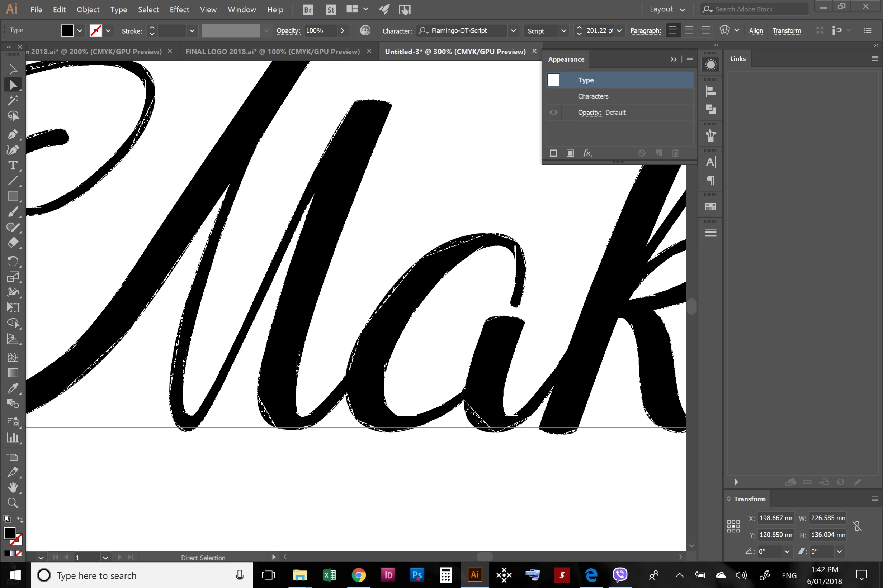Image resolution: width=883 pixels, height=588 pixels.
Task: Choose center paragraph alignment
Action: 689,30
